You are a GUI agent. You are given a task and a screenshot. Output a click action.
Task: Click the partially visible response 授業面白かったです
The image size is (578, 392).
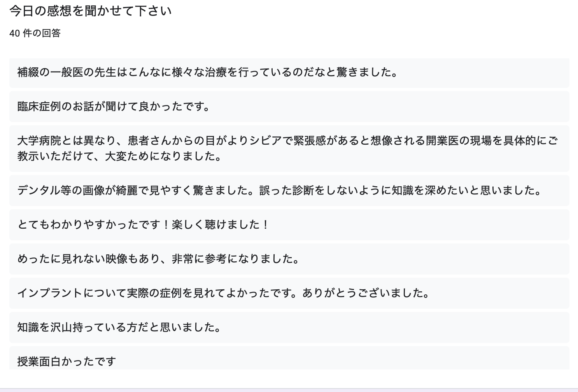pos(289,358)
